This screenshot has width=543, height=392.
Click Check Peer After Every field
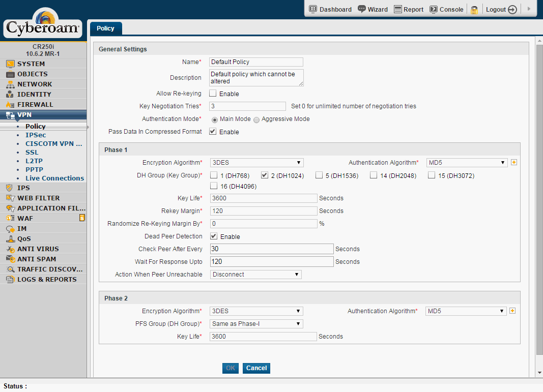click(272, 249)
